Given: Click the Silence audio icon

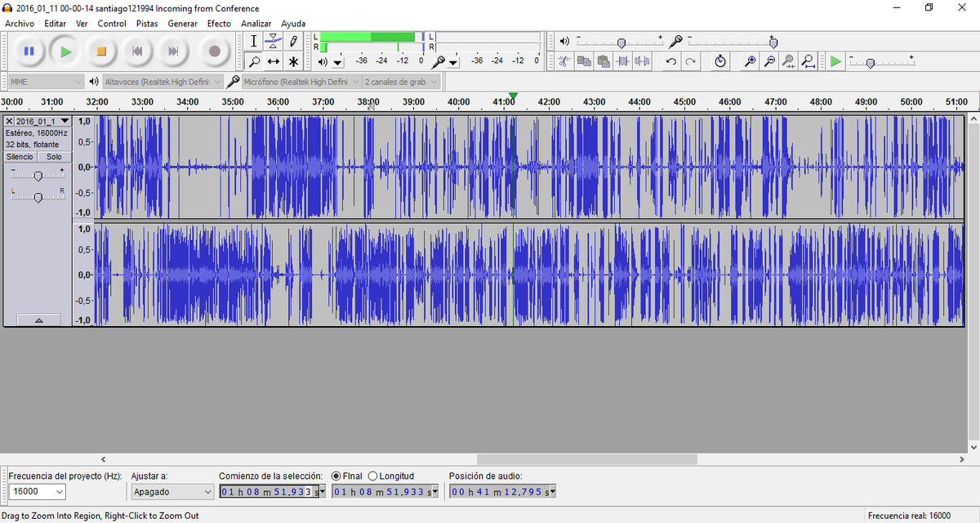Looking at the screenshot, I should [643, 61].
